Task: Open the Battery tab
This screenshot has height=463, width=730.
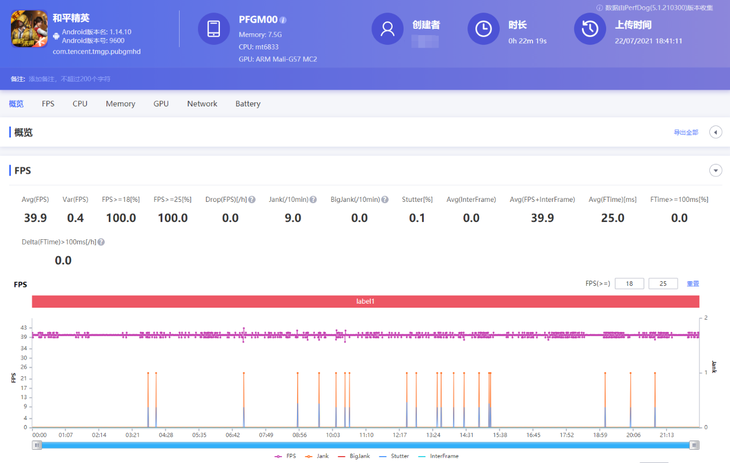Action: click(x=248, y=104)
